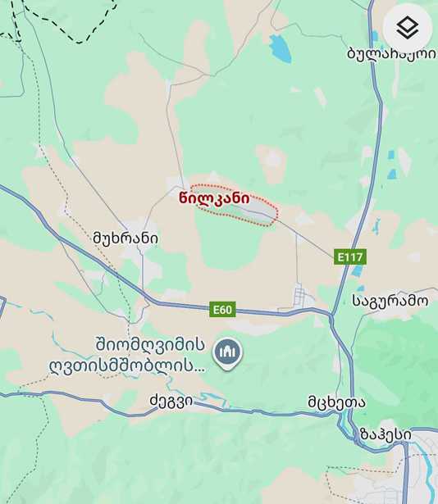Select the E117 highway shield
The image size is (438, 504).
click(349, 257)
